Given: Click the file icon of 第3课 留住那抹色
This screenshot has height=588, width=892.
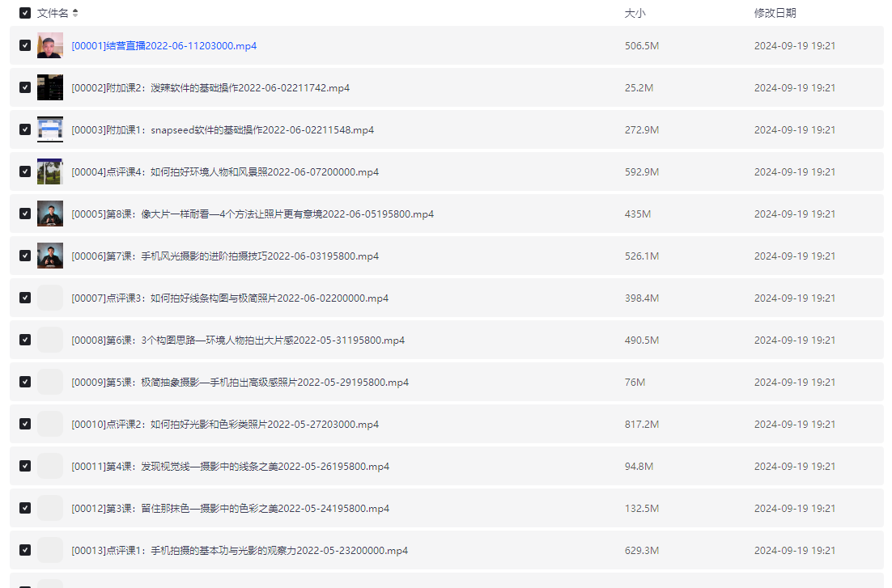Looking at the screenshot, I should [50, 508].
